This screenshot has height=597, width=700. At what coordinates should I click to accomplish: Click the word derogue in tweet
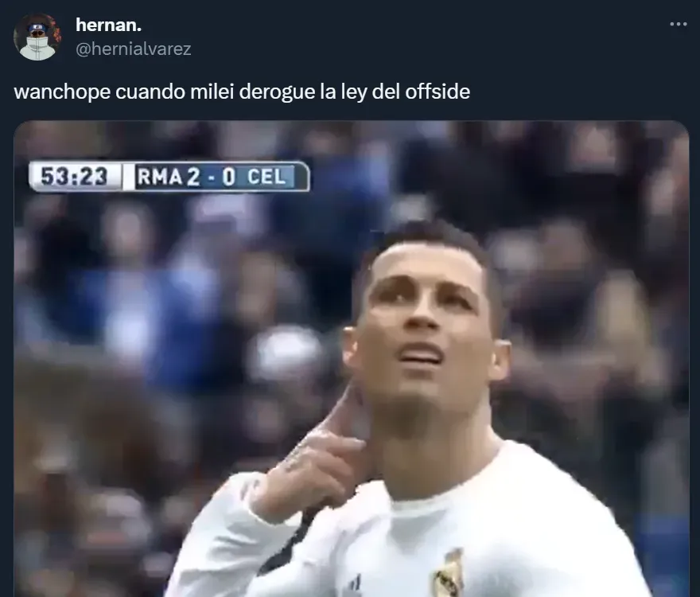point(278,92)
